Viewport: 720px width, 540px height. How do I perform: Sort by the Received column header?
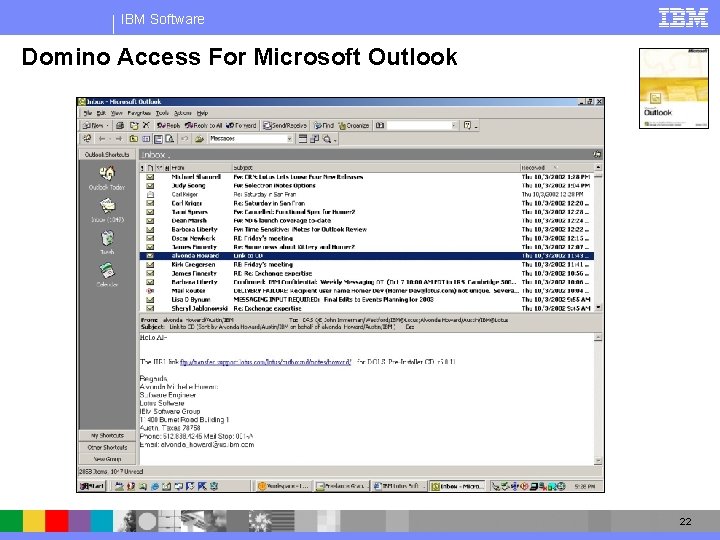[x=557, y=168]
